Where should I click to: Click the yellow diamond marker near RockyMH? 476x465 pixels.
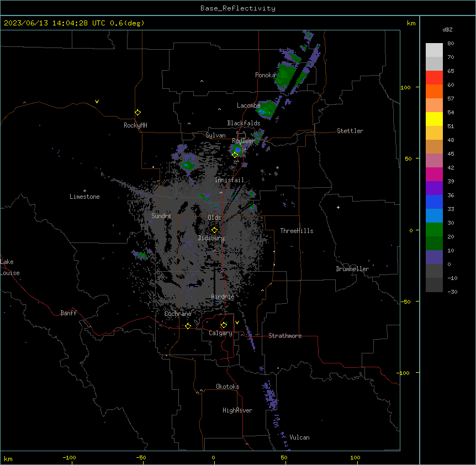tap(137, 113)
